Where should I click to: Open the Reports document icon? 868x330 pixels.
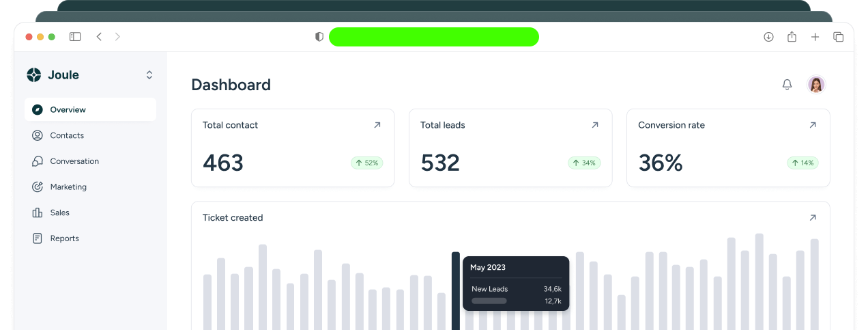coord(38,238)
